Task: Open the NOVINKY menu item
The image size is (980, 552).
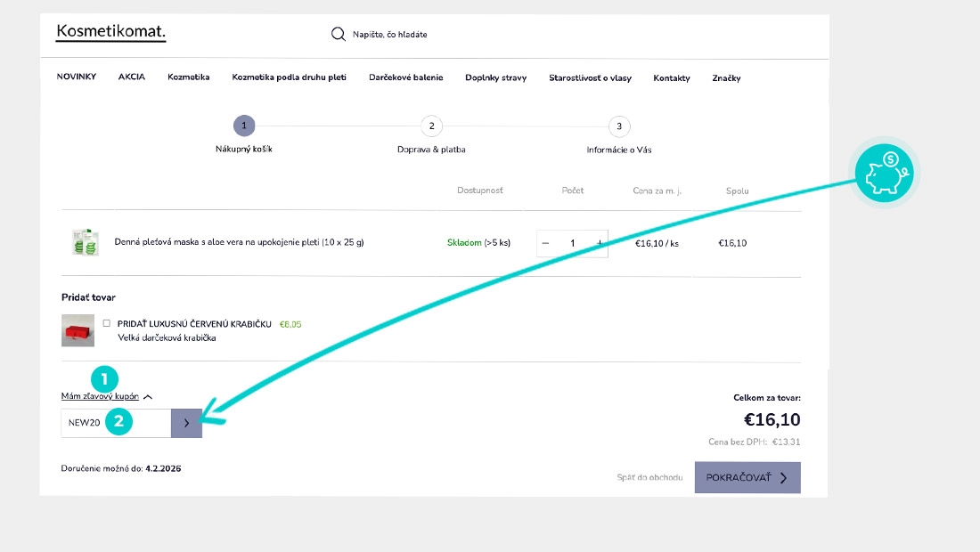Action: pyautogui.click(x=77, y=77)
